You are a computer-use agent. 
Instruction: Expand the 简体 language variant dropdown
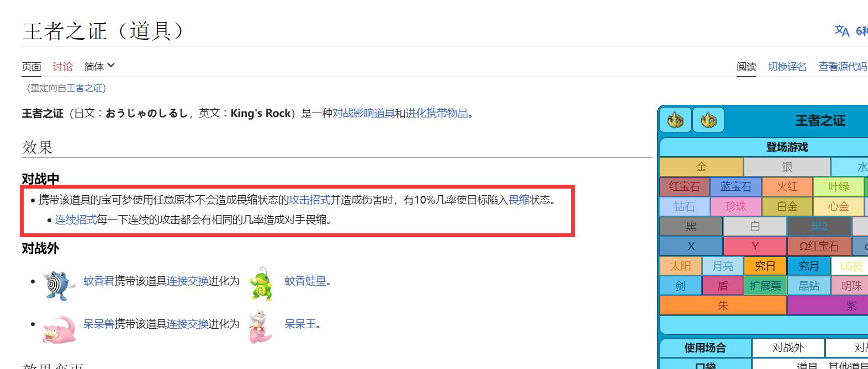pyautogui.click(x=99, y=66)
